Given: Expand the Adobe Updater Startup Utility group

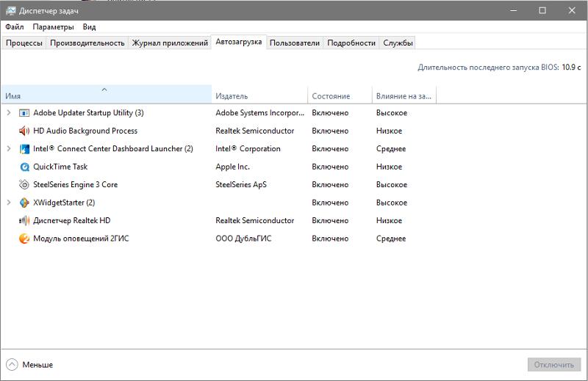Looking at the screenshot, I should coord(9,112).
